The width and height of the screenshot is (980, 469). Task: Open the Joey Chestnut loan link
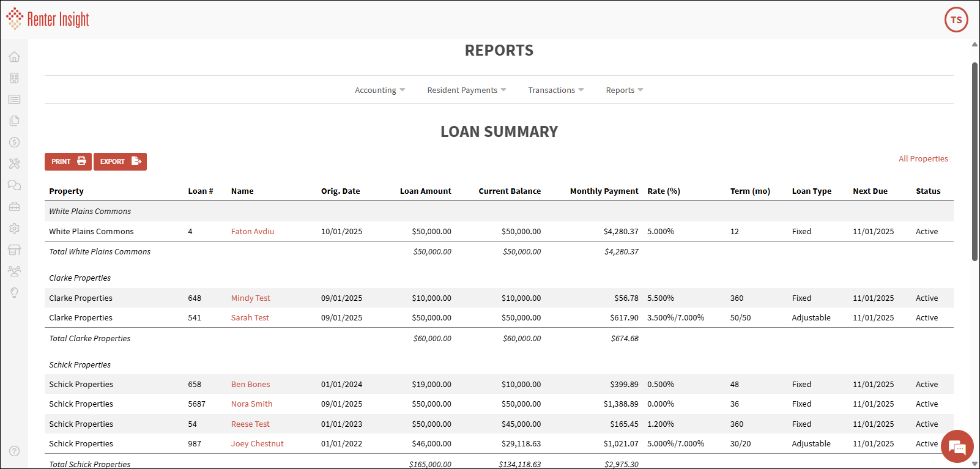tap(257, 444)
